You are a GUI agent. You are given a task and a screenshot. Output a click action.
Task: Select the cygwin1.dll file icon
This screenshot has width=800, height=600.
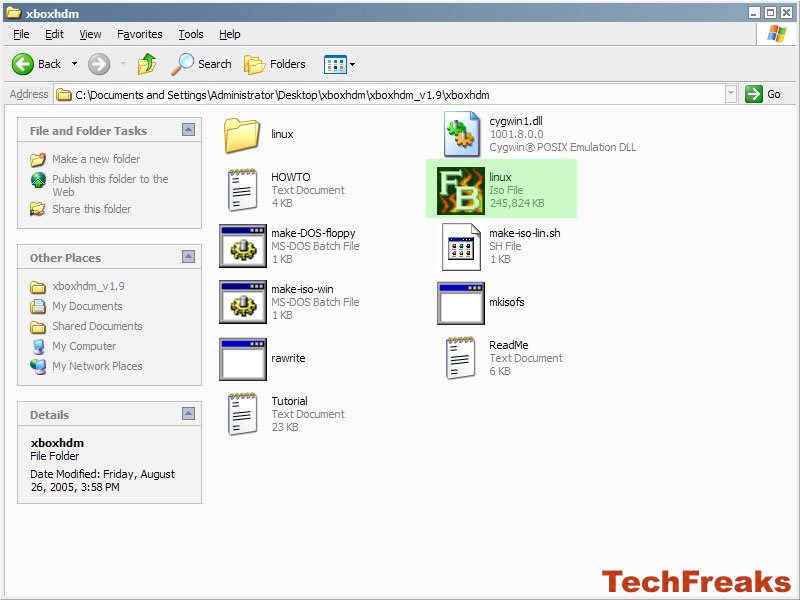coord(462,134)
